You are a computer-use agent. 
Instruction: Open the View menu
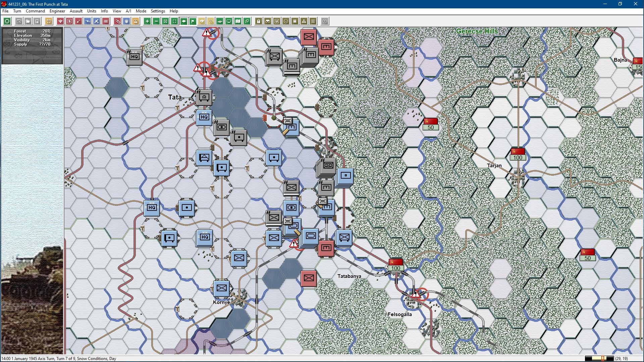[117, 11]
